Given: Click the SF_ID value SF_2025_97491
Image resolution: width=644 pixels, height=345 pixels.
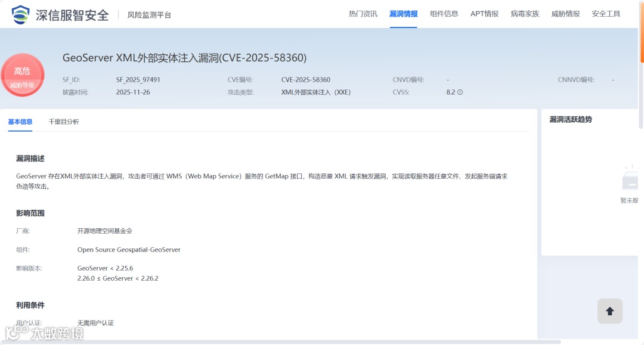Looking at the screenshot, I should pyautogui.click(x=138, y=80).
